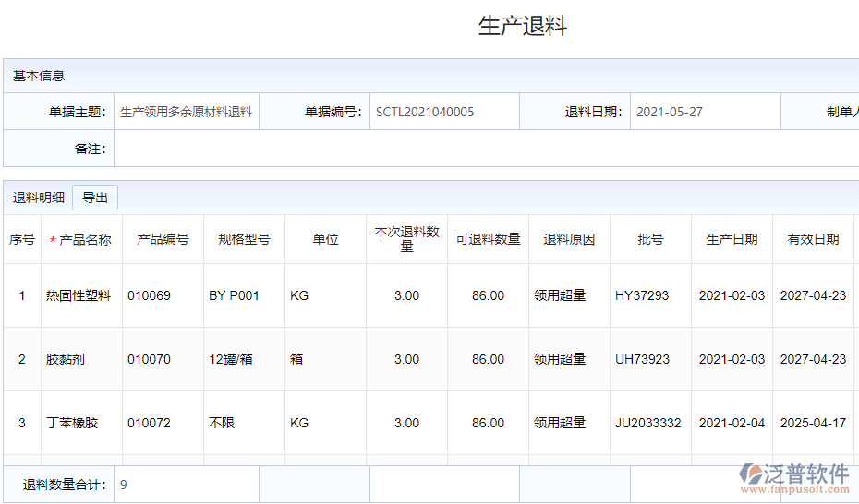The width and height of the screenshot is (859, 504).
Task: Click 有效日期 2025-04-17 cell
Action: click(813, 424)
